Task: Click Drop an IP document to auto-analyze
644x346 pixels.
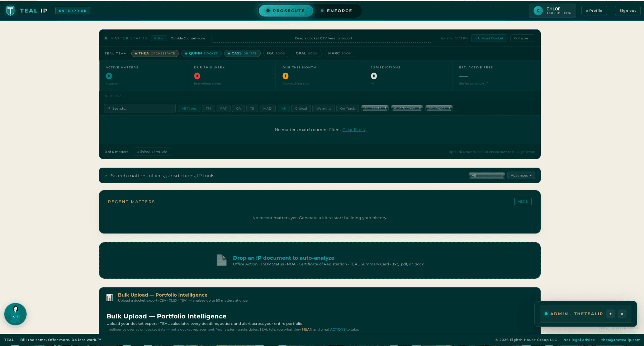Action: (x=284, y=258)
